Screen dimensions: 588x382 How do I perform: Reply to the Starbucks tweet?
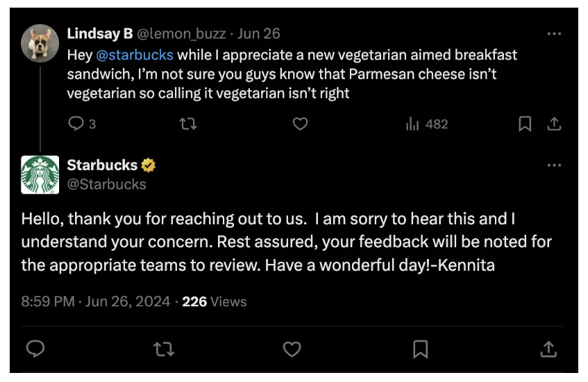pos(35,349)
